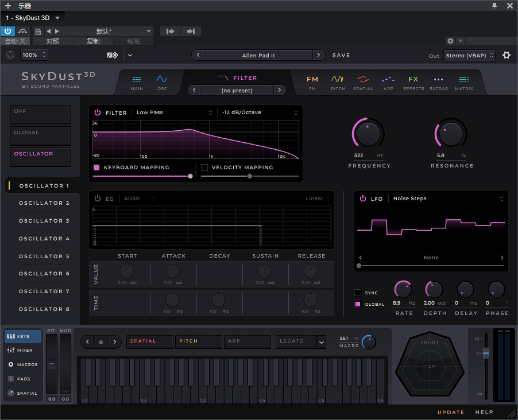518x420 pixels.
Task: Click the SAVE preset button
Action: coord(341,55)
